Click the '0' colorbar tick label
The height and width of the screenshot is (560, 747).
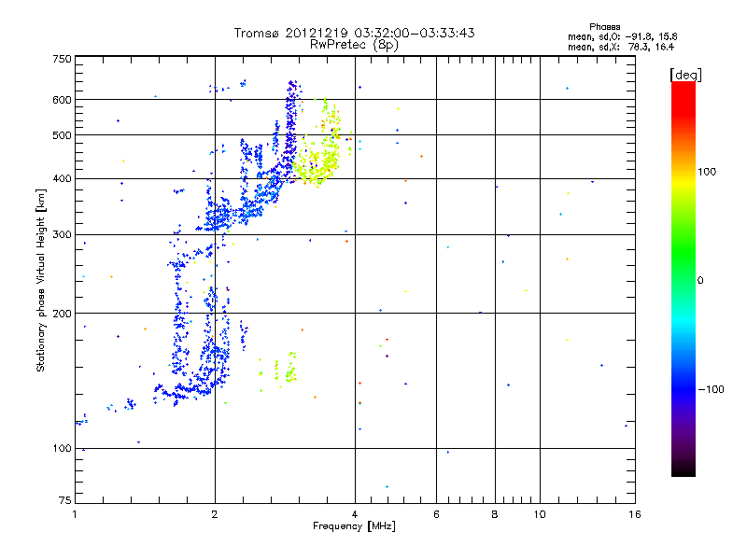click(x=700, y=281)
